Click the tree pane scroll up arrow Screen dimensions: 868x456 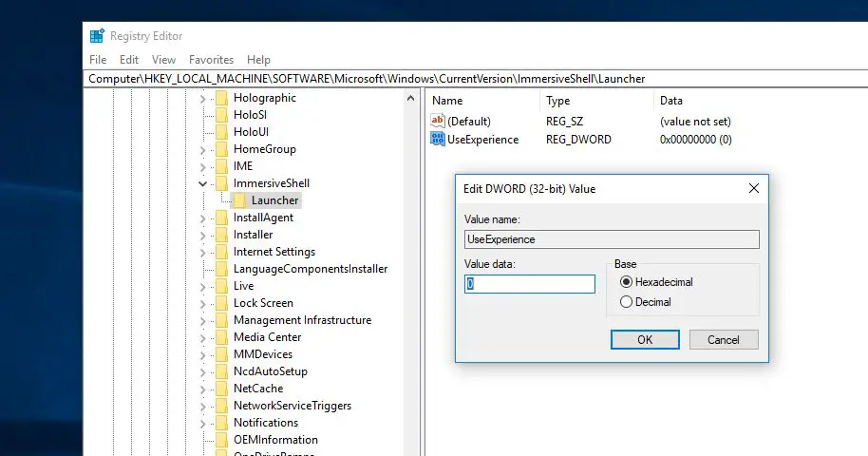(410, 99)
